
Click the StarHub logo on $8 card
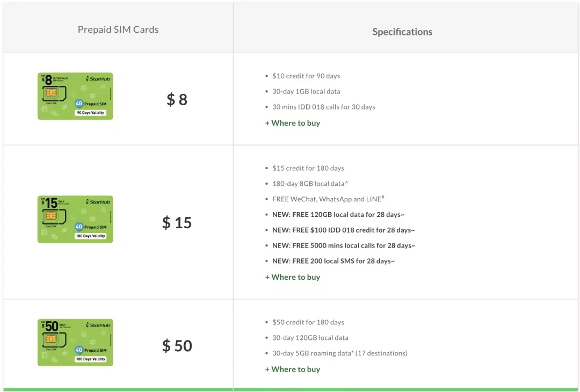click(x=98, y=79)
